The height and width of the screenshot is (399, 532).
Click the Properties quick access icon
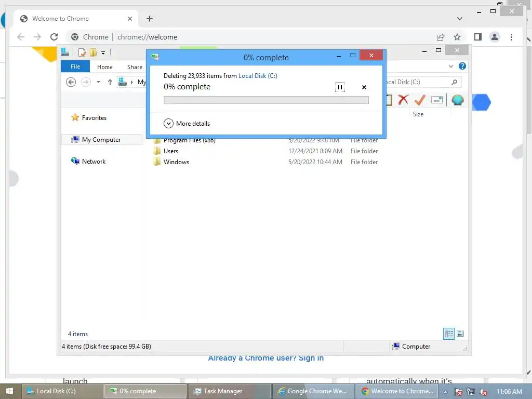tap(82, 52)
